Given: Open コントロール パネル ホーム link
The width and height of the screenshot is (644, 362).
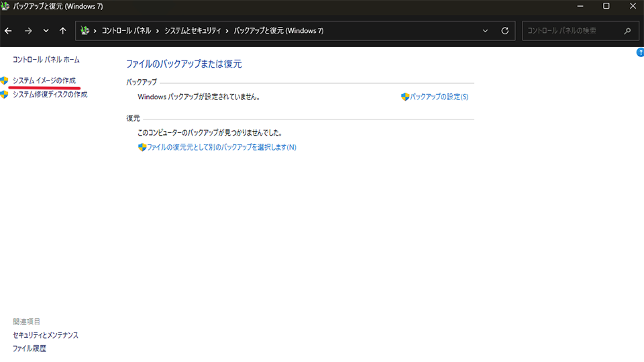Looking at the screenshot, I should (x=46, y=60).
